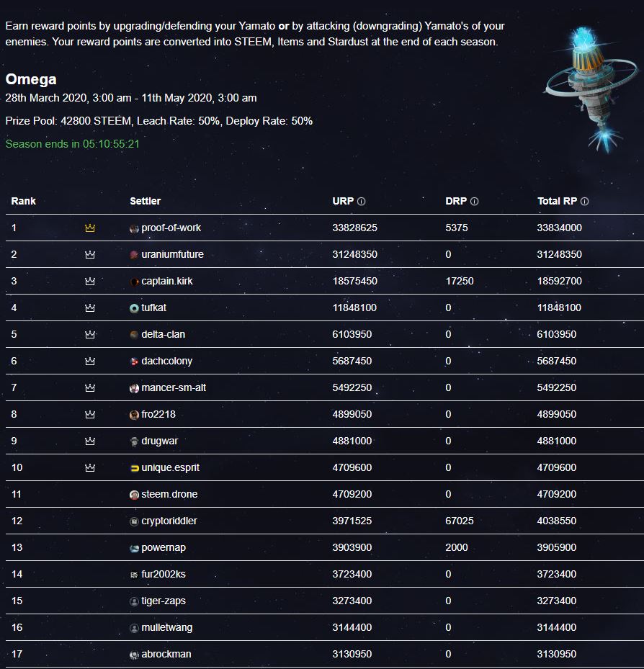Click the unique.esprit avatar icon
Image resolution: width=644 pixels, height=669 pixels.
[134, 468]
